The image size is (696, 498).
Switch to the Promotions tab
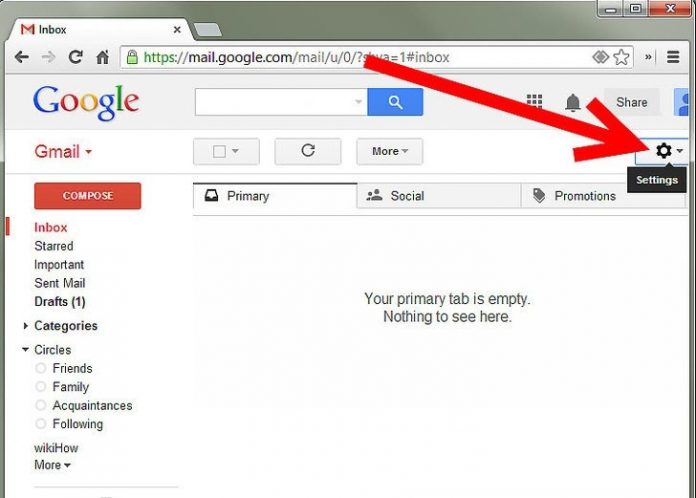tap(585, 196)
